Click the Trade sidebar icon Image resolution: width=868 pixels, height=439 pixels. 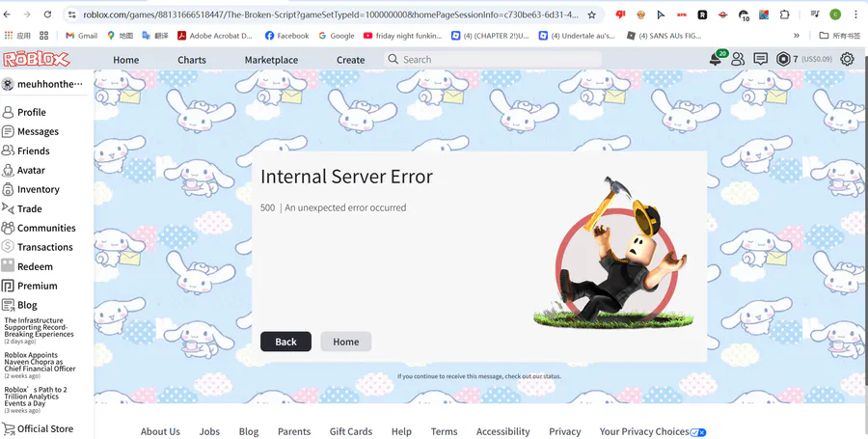pyautogui.click(x=8, y=208)
